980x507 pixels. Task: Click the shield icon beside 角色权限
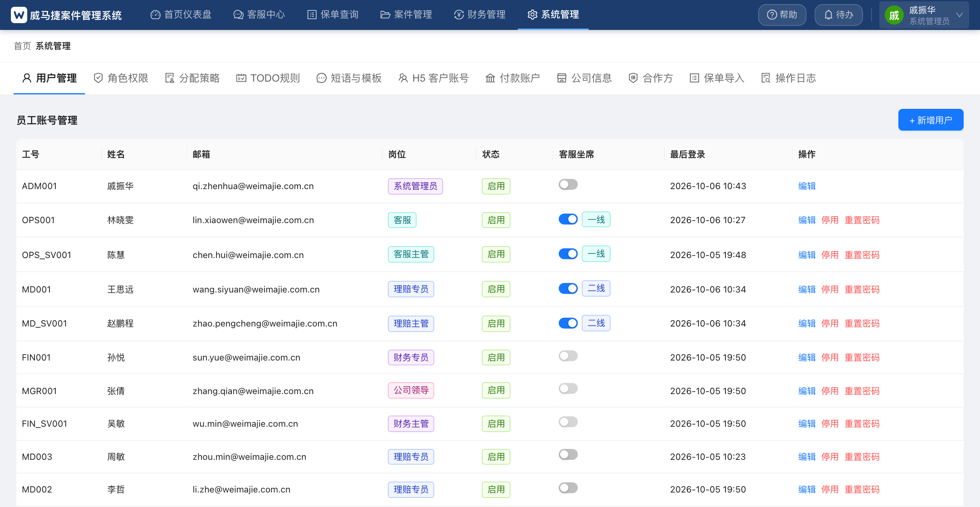tap(98, 78)
